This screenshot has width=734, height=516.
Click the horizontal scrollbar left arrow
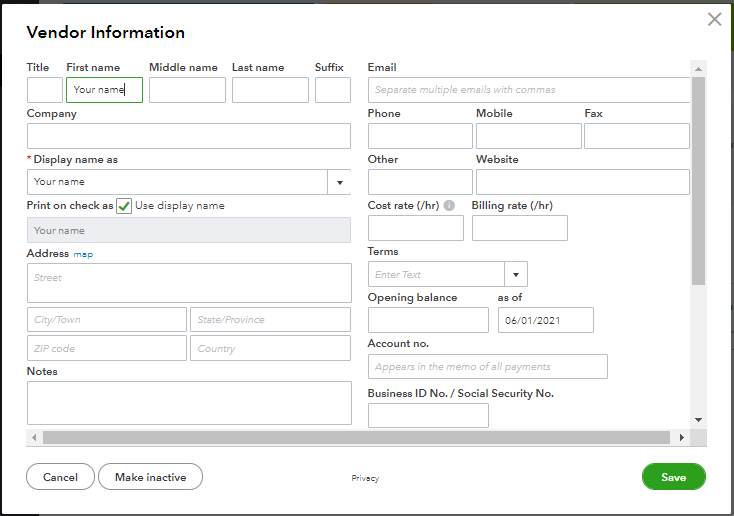point(35,438)
